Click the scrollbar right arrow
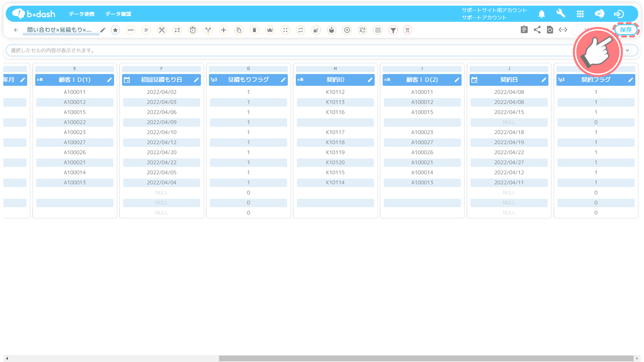 (x=637, y=359)
